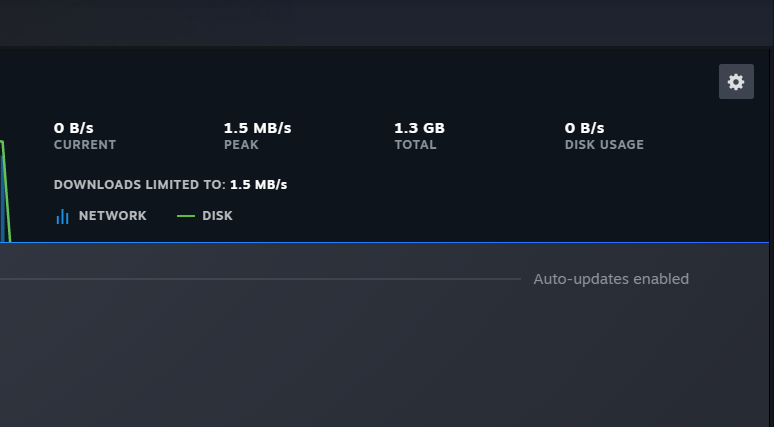Click the blue Network bars legend icon
The height and width of the screenshot is (427, 774).
[x=62, y=216]
